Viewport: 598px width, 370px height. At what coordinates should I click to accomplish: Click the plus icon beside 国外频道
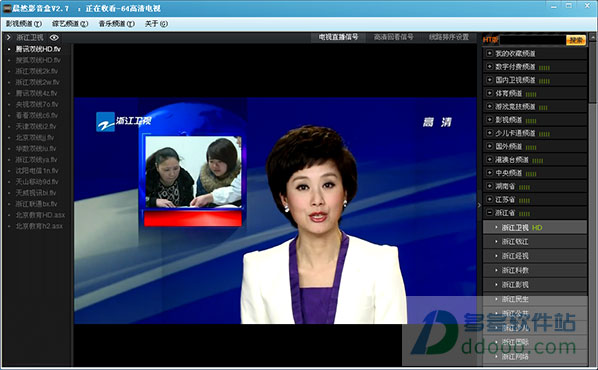489,146
